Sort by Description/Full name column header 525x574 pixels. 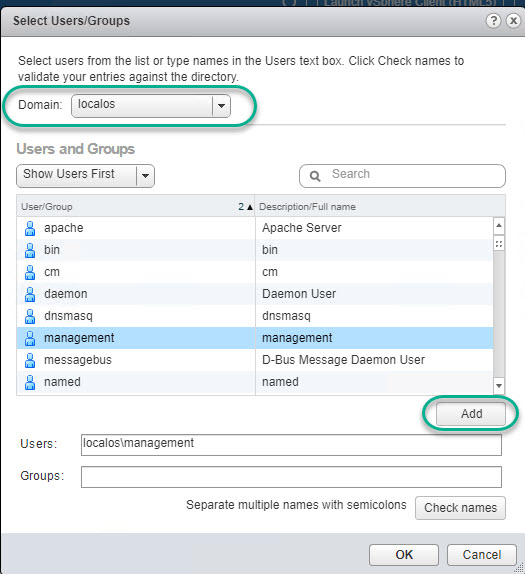tap(380, 206)
